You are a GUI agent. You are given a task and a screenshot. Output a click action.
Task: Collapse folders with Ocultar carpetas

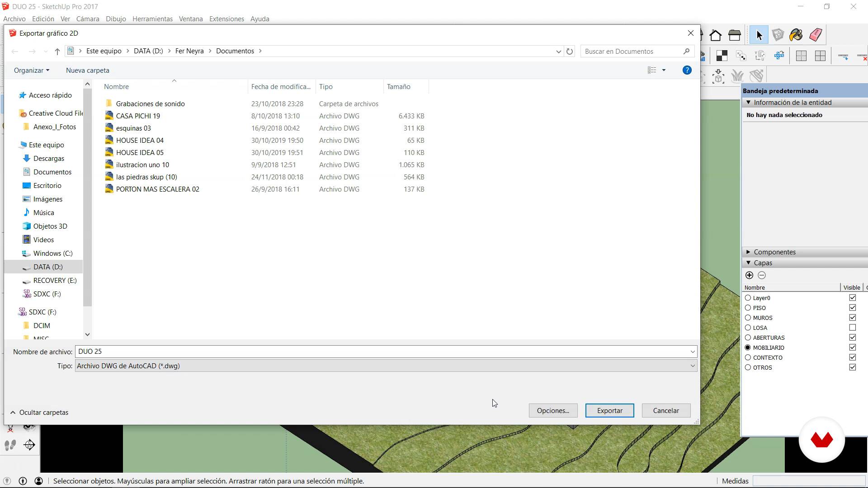pyautogui.click(x=39, y=413)
